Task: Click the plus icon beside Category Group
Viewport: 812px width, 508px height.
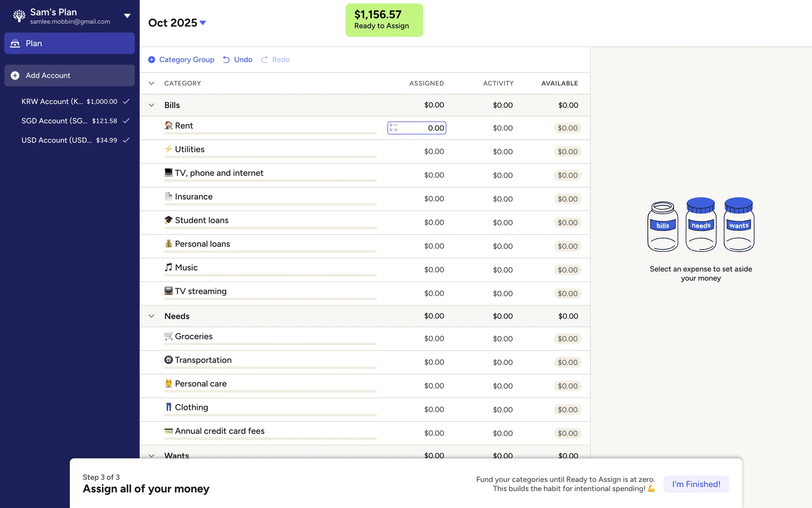Action: [x=151, y=60]
